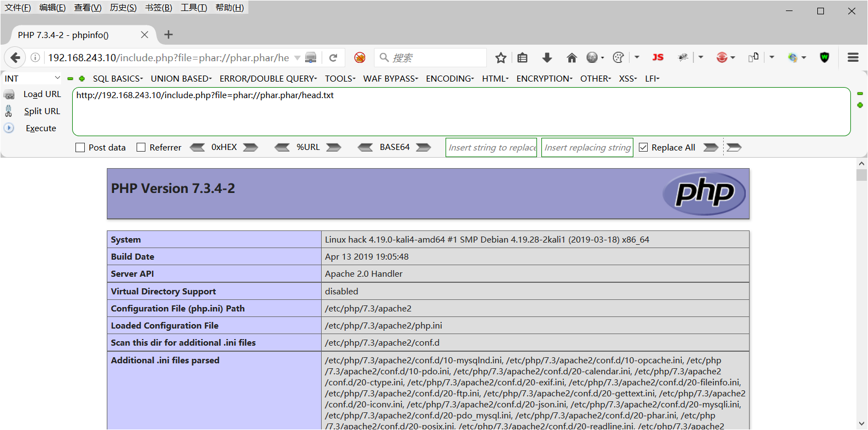Screen dimensions: 868x430
Task: Show site information (i) icon in address bar
Action: pyautogui.click(x=35, y=57)
